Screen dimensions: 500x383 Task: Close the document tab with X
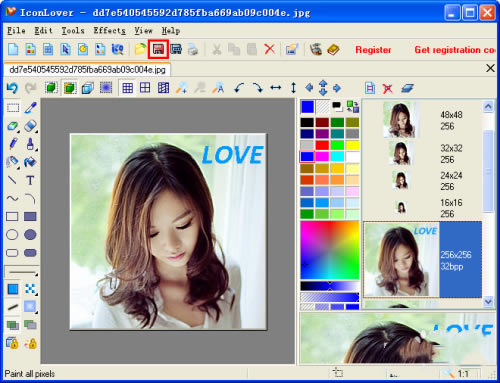(490, 68)
